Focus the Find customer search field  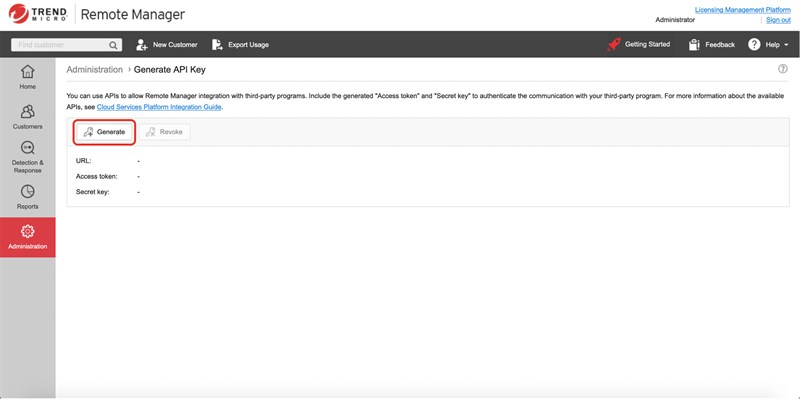click(60, 45)
